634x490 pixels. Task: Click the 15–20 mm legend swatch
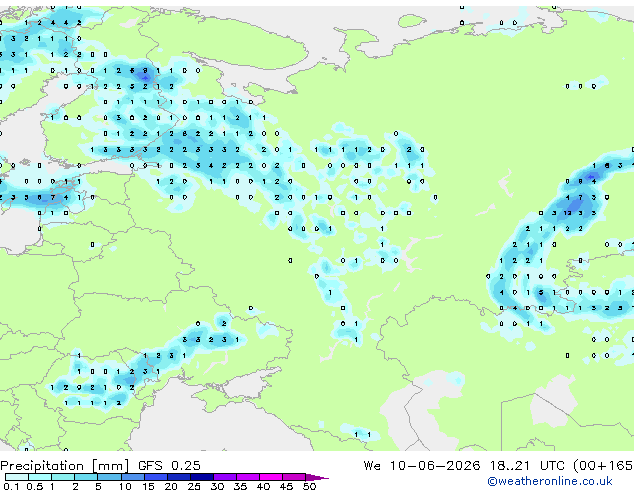[156, 477]
